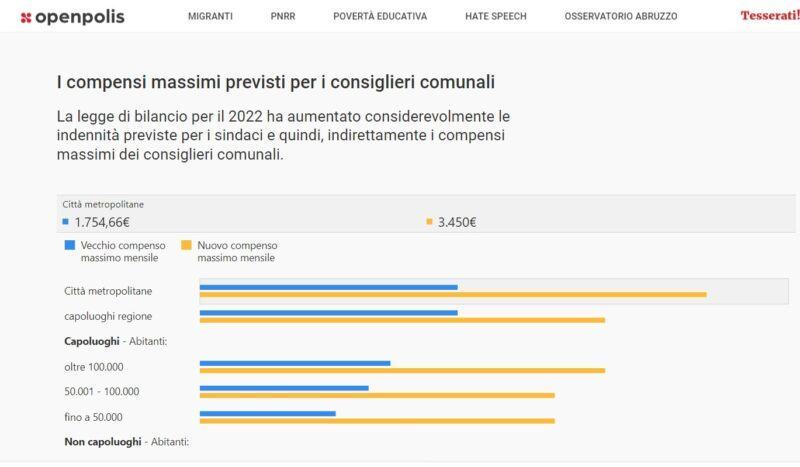This screenshot has height=467, width=800.
Task: Open the HATE SPEECH section
Action: click(x=495, y=16)
